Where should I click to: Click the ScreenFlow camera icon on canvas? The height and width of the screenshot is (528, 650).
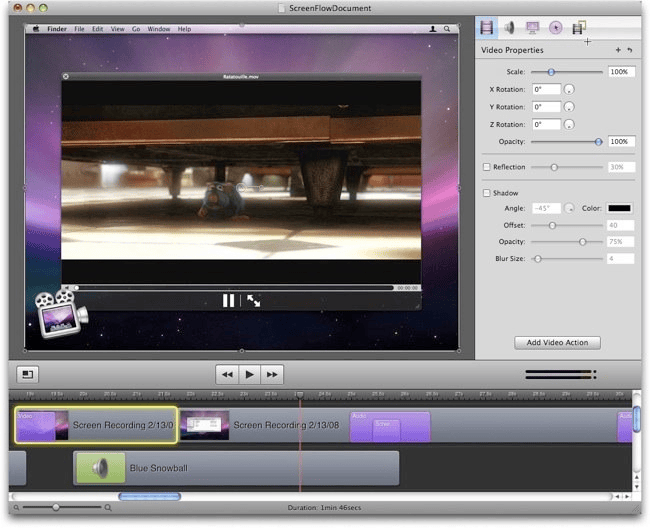pyautogui.click(x=61, y=314)
